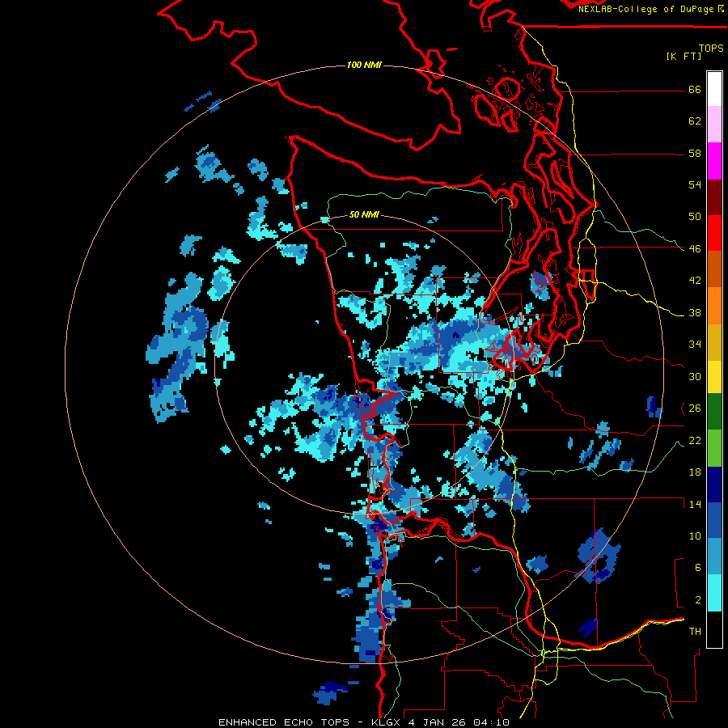728x728 pixels.
Task: Click the dark red legend swatch
Action: pyautogui.click(x=714, y=197)
